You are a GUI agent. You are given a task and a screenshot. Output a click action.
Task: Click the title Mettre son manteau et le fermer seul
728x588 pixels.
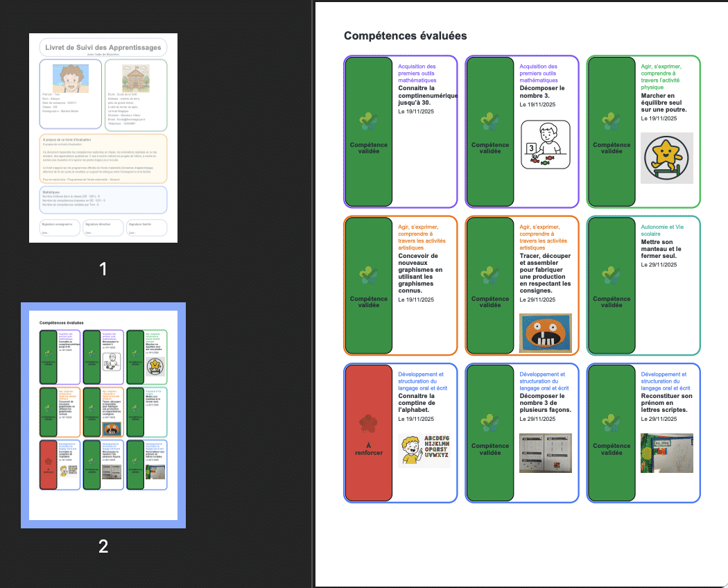(661, 249)
